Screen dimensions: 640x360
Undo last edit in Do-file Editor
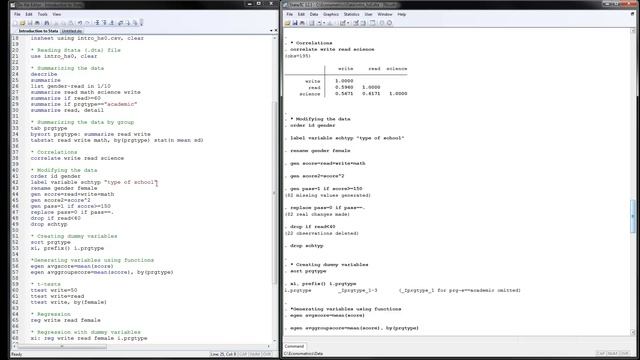coord(80,23)
